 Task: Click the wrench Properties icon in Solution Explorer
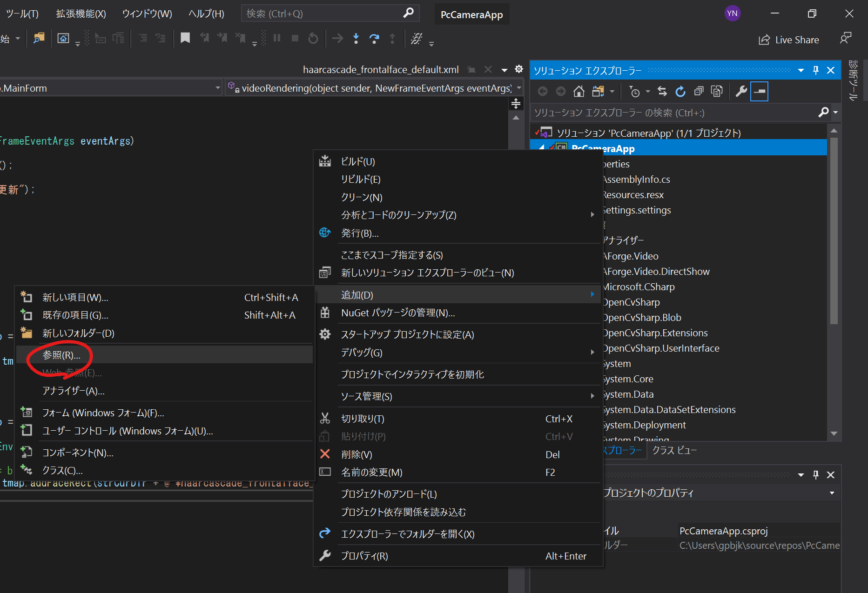point(741,91)
